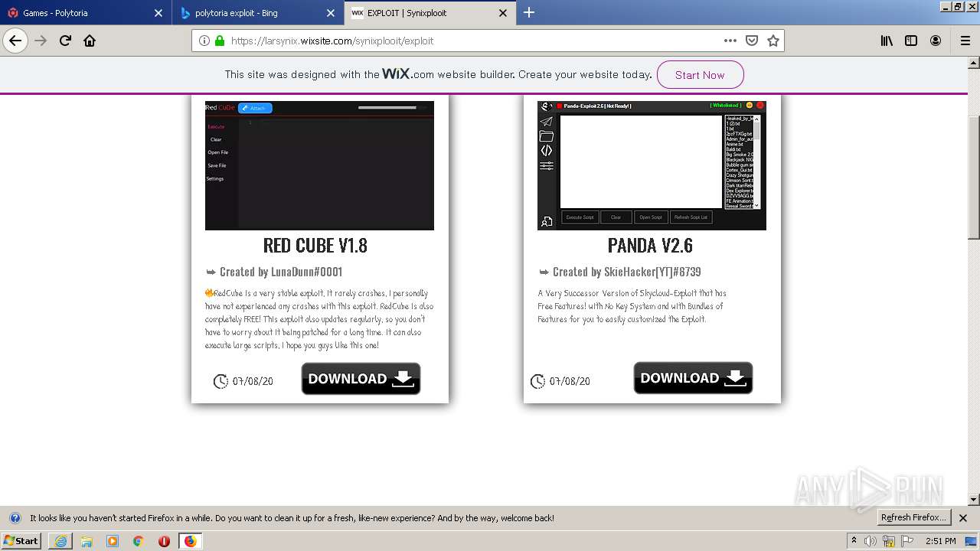980x551 pixels.
Task: Click the forward navigation arrow
Action: click(x=41, y=41)
